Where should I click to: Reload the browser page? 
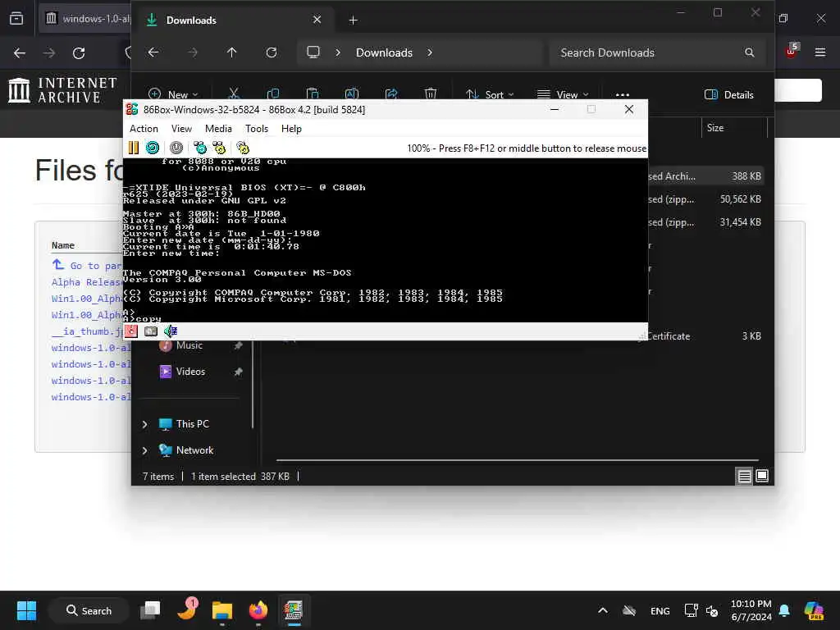coord(79,53)
